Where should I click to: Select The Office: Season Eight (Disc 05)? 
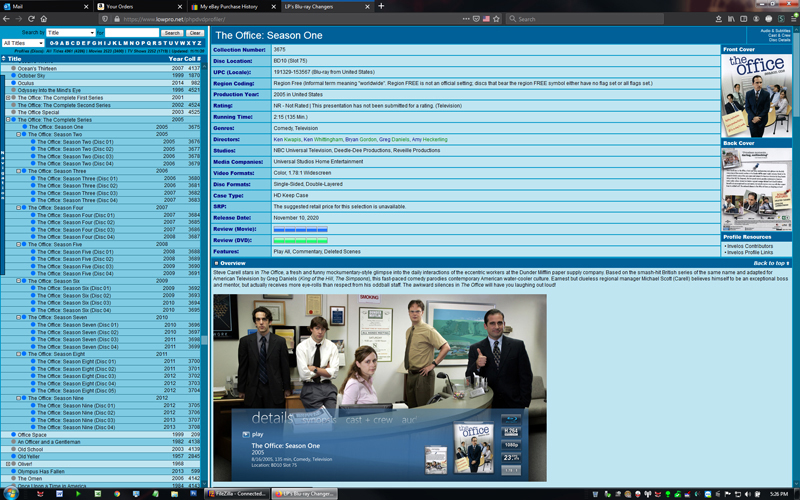click(x=77, y=391)
